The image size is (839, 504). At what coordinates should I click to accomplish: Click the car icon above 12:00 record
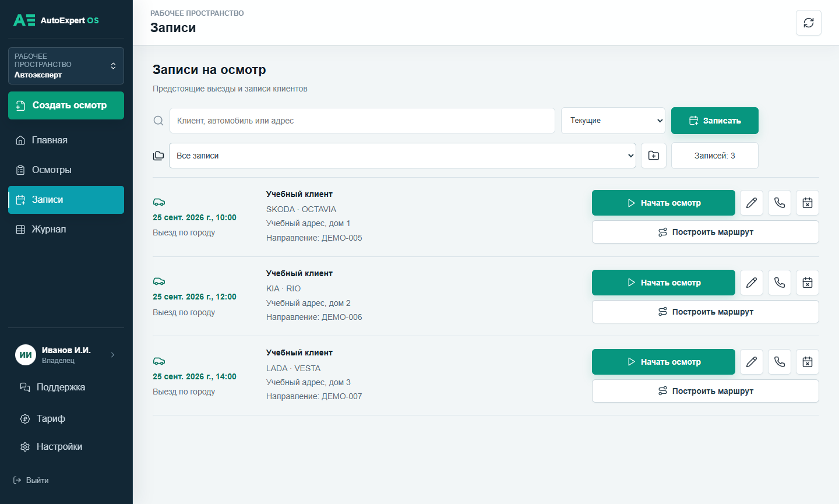click(x=159, y=281)
